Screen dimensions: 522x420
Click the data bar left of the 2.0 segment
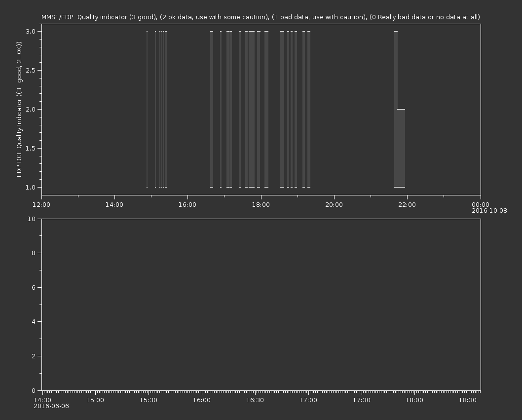(x=396, y=109)
